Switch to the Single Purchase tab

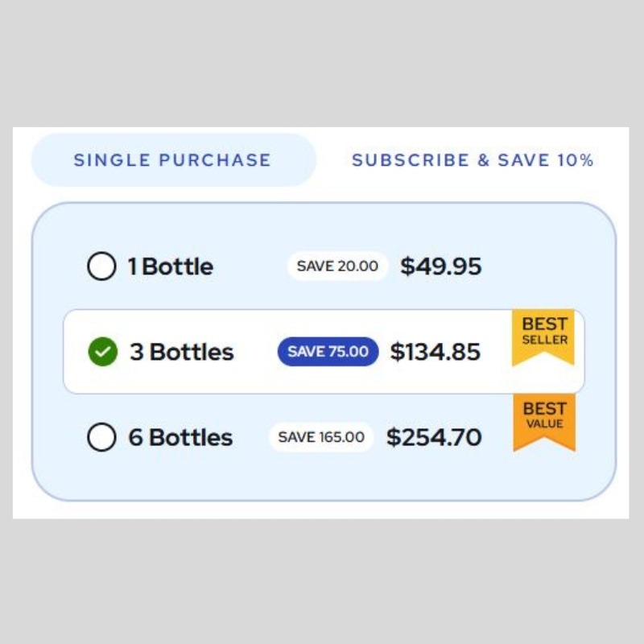pyautogui.click(x=172, y=159)
